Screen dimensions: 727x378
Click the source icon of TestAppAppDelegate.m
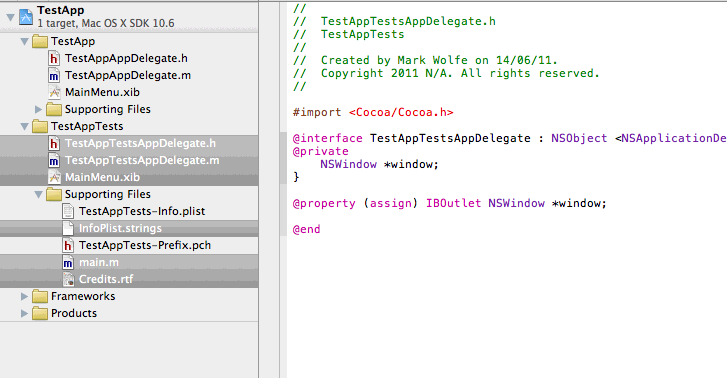click(x=54, y=75)
